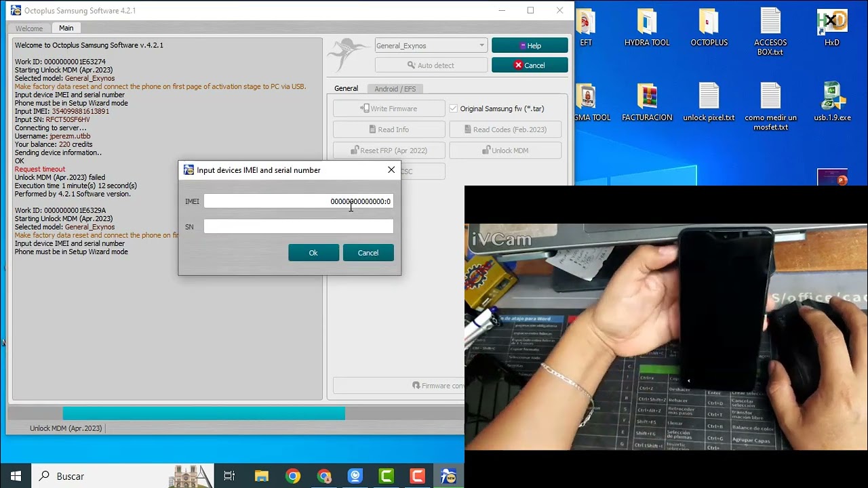Open the iVCam webcam taskbar icon
Screen dimensions: 868x488
coord(355,476)
